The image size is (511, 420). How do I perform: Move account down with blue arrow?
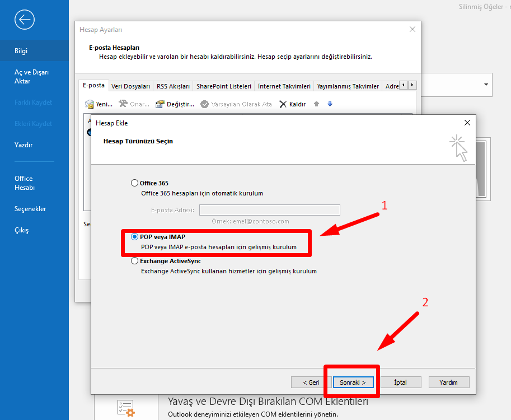pos(330,104)
